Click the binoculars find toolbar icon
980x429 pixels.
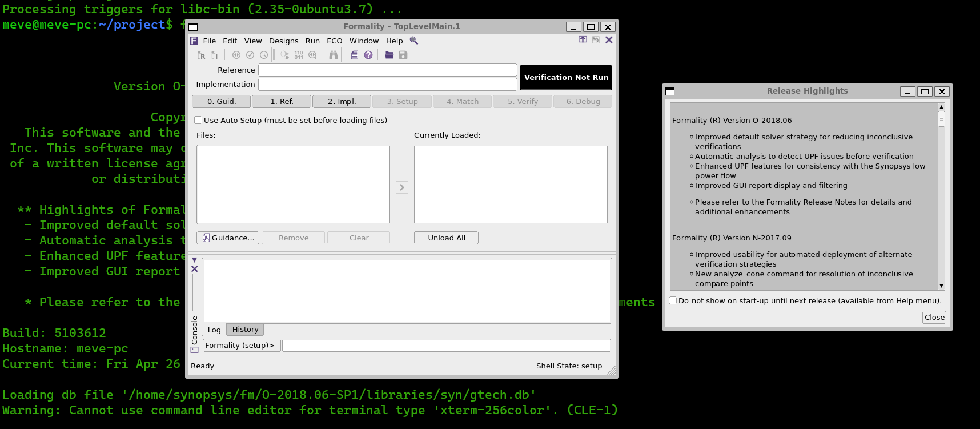(x=333, y=55)
